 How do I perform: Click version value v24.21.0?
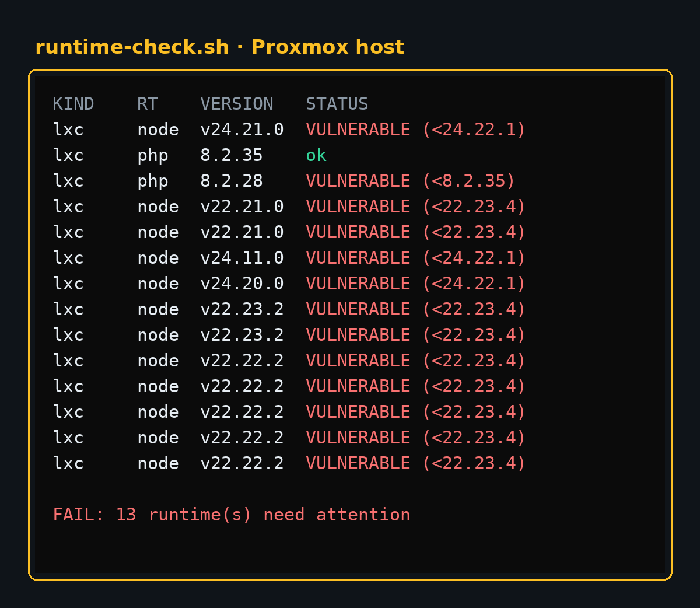click(x=242, y=130)
